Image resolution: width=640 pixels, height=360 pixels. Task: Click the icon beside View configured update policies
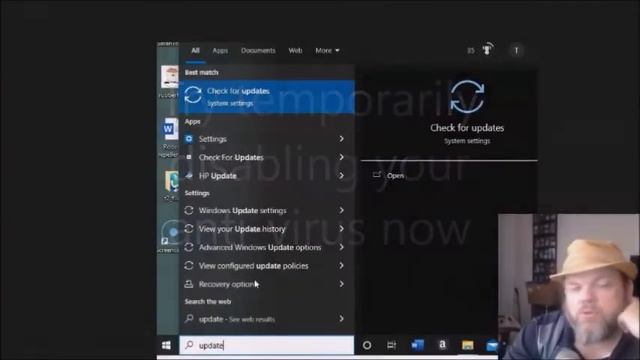[189, 265]
